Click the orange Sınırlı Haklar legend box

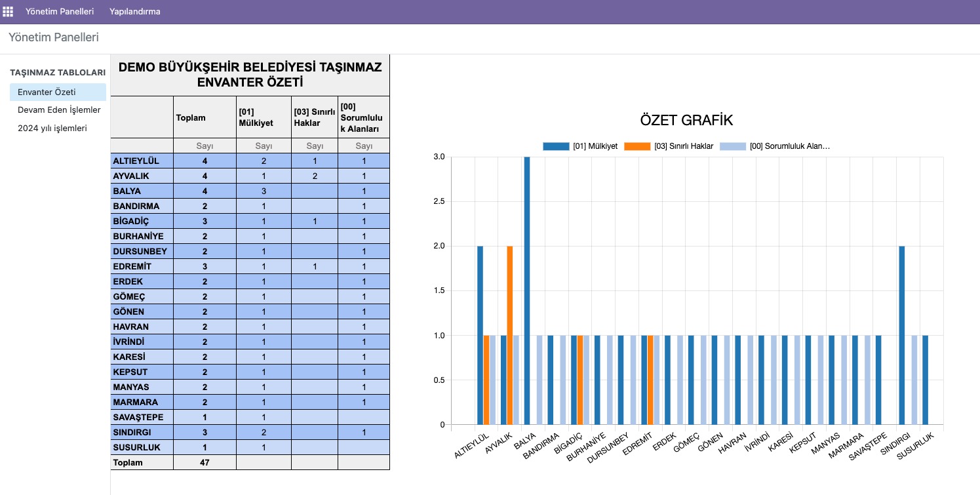click(x=637, y=146)
